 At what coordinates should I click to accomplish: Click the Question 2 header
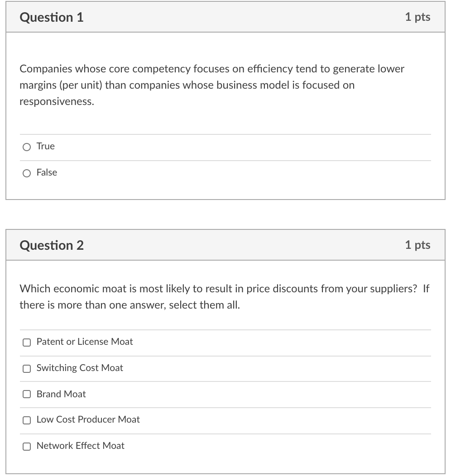pyautogui.click(x=52, y=245)
